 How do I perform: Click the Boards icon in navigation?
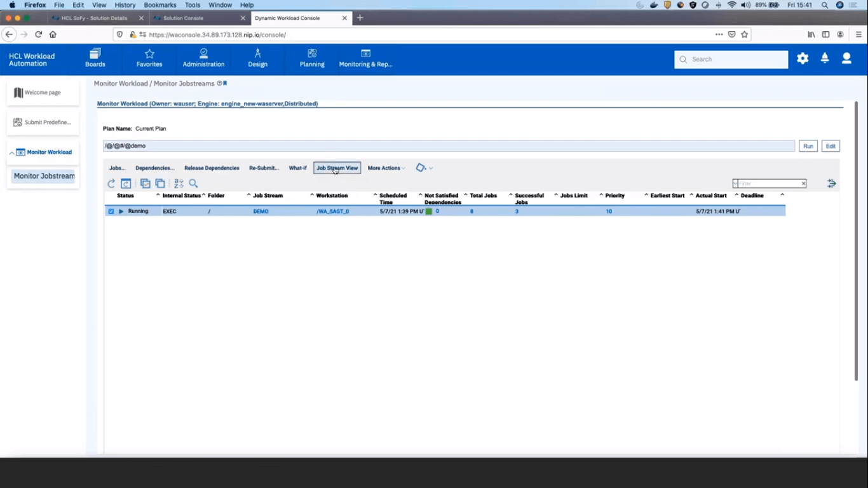95,58
